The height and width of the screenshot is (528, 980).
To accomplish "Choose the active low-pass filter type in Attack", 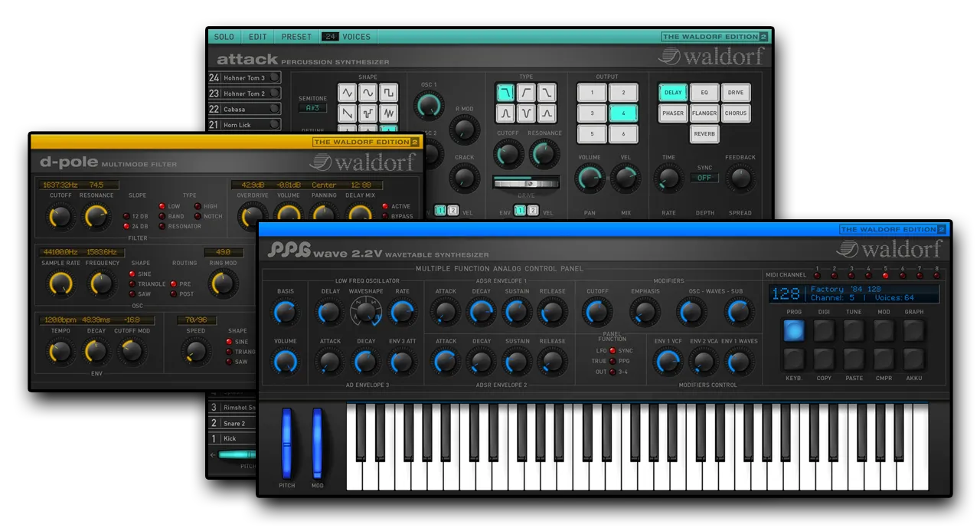I will 505,93.
